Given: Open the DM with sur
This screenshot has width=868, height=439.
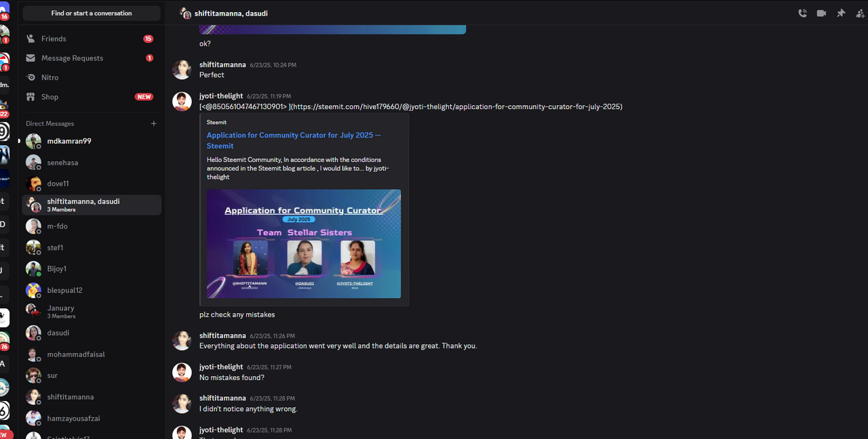Looking at the screenshot, I should coord(91,375).
